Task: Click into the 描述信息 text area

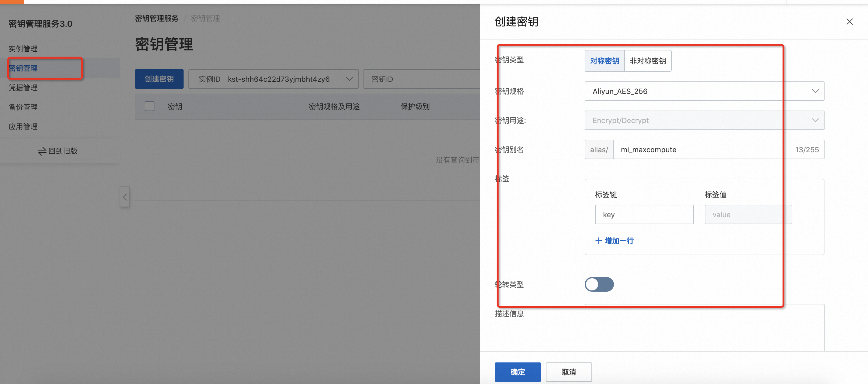Action: point(704,327)
